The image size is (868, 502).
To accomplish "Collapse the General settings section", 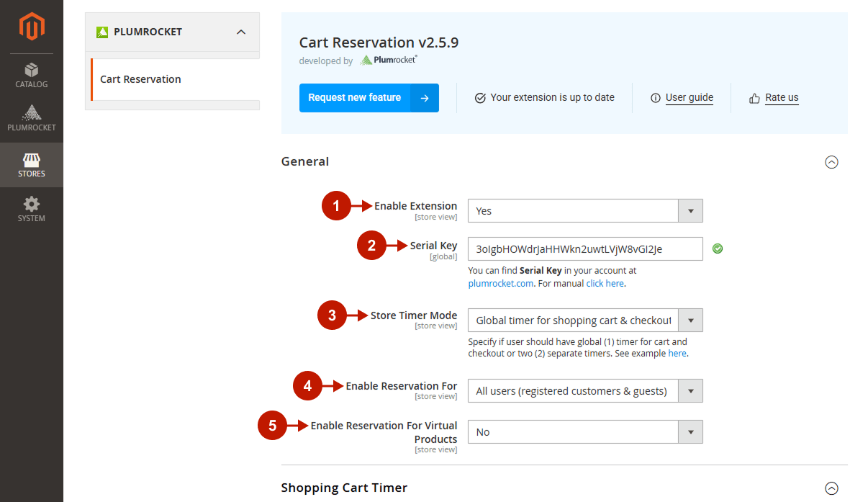I will point(831,162).
